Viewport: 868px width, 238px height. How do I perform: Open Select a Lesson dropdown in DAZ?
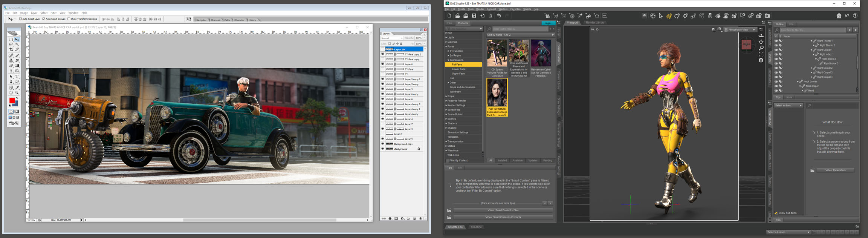789,232
